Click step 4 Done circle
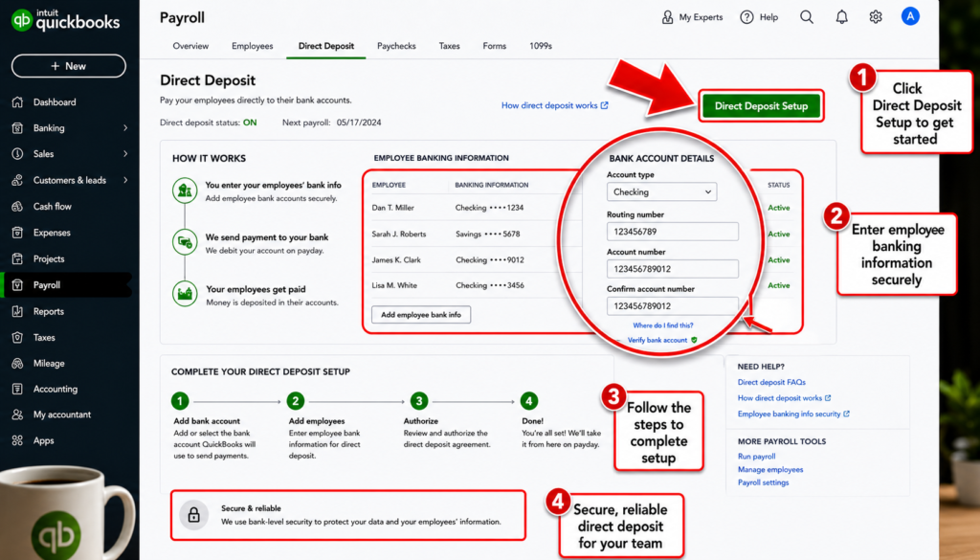 [x=528, y=401]
